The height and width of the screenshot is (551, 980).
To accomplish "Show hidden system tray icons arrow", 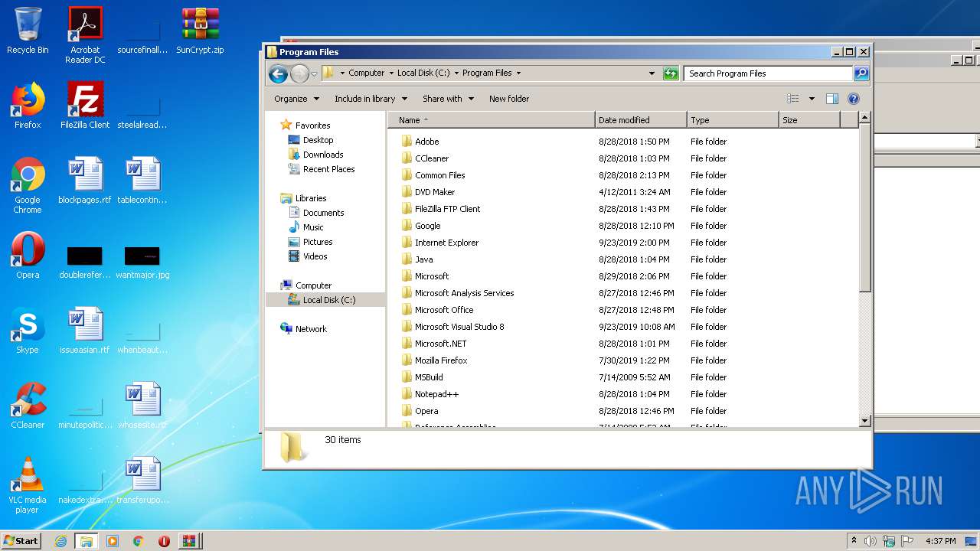I will click(854, 541).
